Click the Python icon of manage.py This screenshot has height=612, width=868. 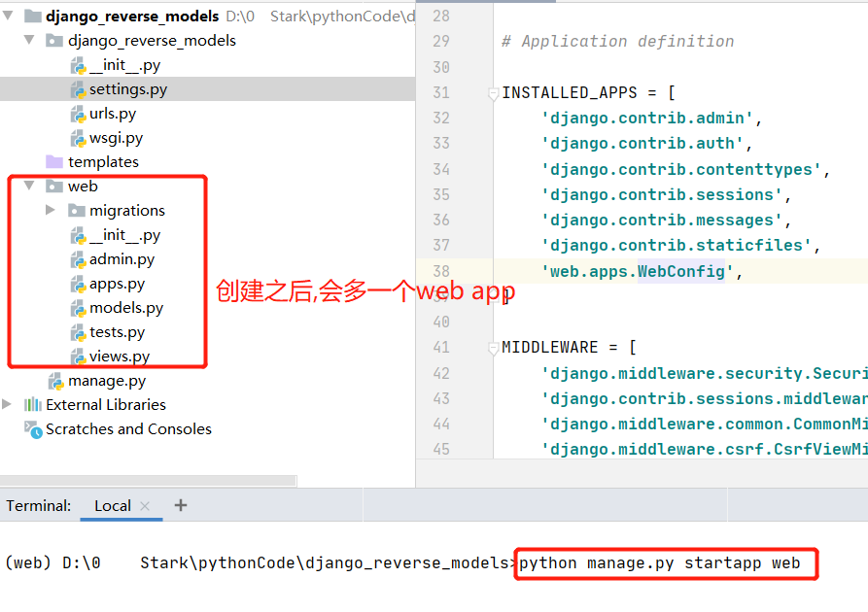(56, 381)
